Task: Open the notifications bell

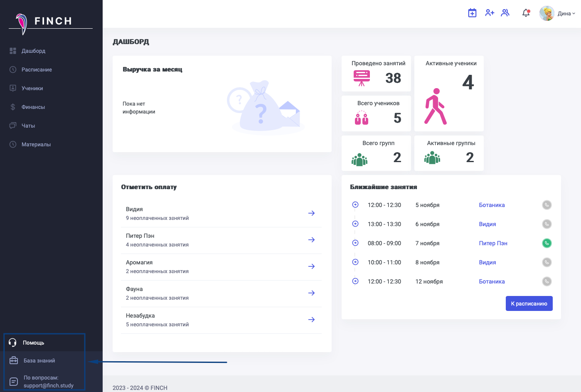Action: [x=526, y=13]
